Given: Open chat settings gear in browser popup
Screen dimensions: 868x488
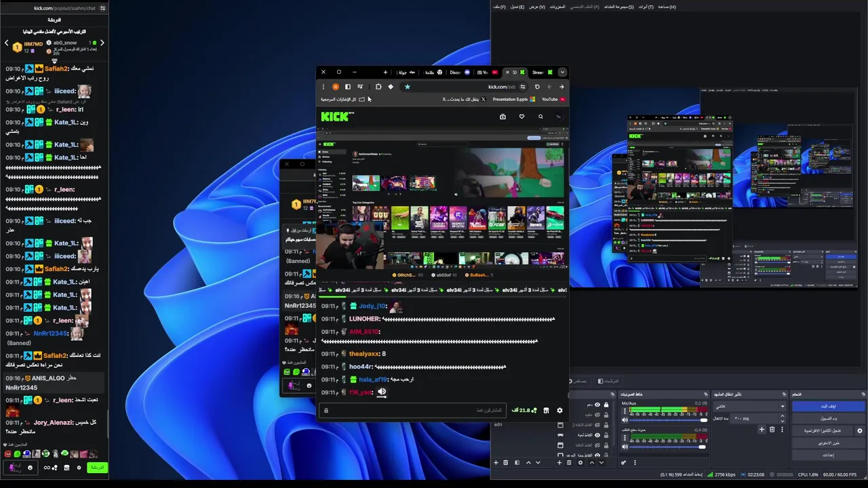Looking at the screenshot, I should [559, 410].
